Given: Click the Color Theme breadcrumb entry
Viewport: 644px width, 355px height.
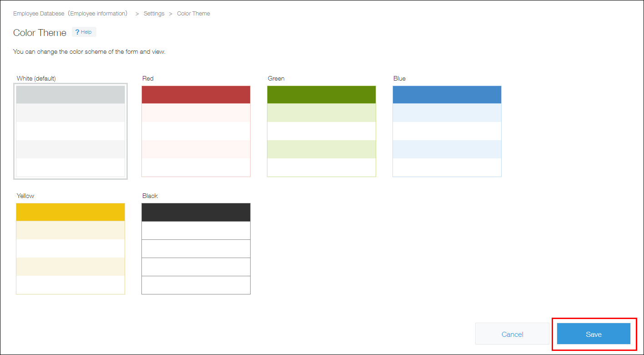Looking at the screenshot, I should pos(193,13).
